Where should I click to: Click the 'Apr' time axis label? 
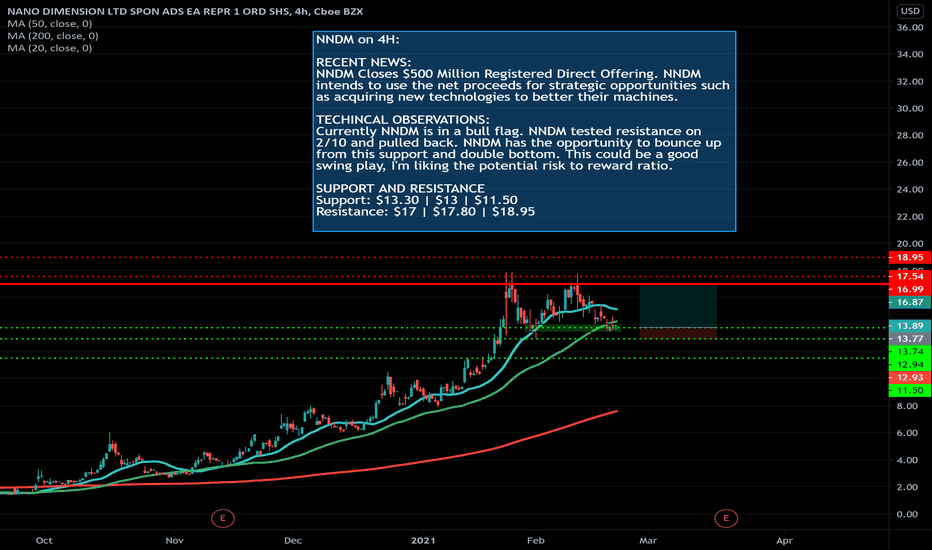(785, 540)
